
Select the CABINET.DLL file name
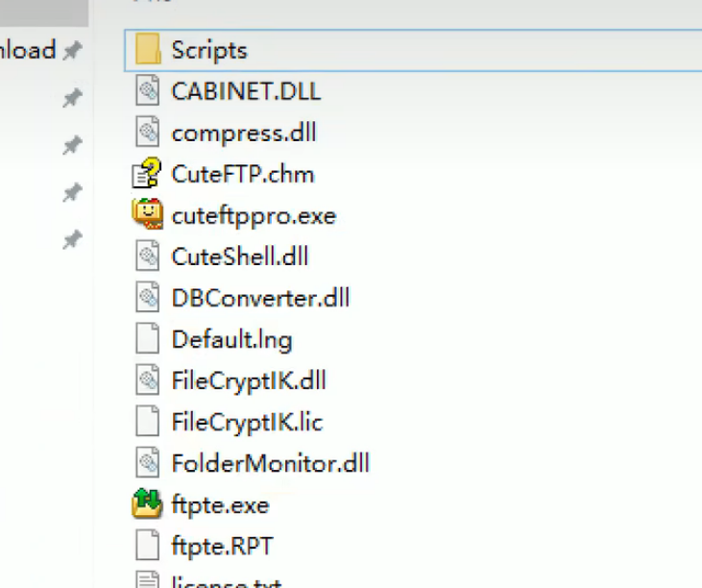coord(246,91)
